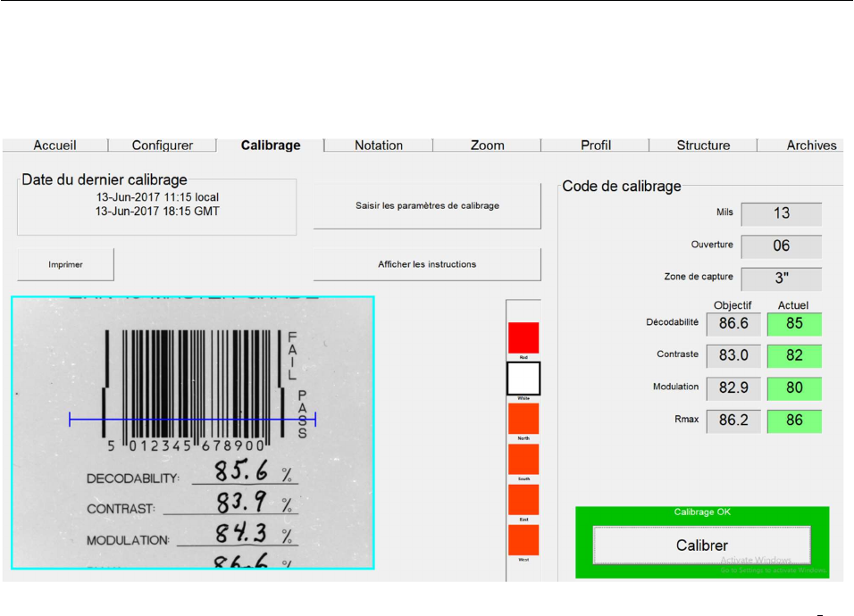Click Afficher les instructions button
The image size is (854, 616).
tap(427, 264)
